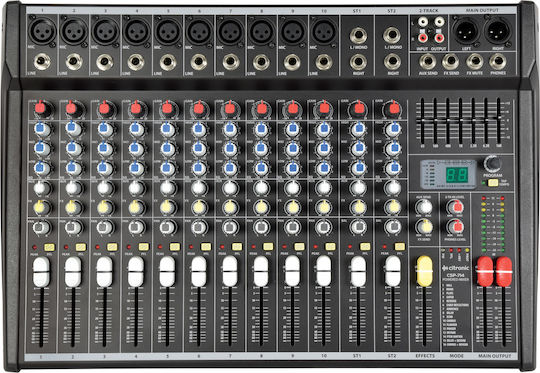This screenshot has width=540, height=373.
Task: Toggle the PFL button on ST1 channel
Action: [365, 247]
